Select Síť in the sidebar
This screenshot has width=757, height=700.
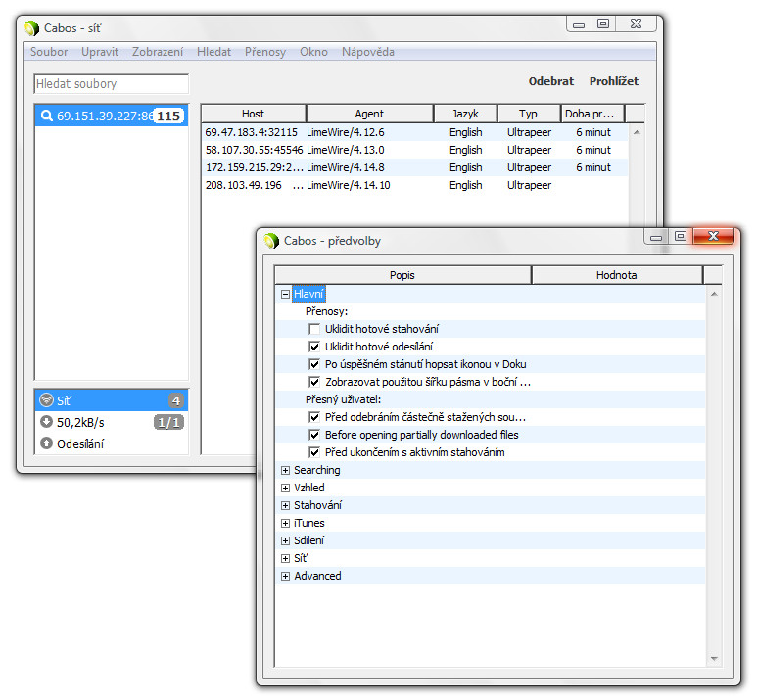click(111, 400)
